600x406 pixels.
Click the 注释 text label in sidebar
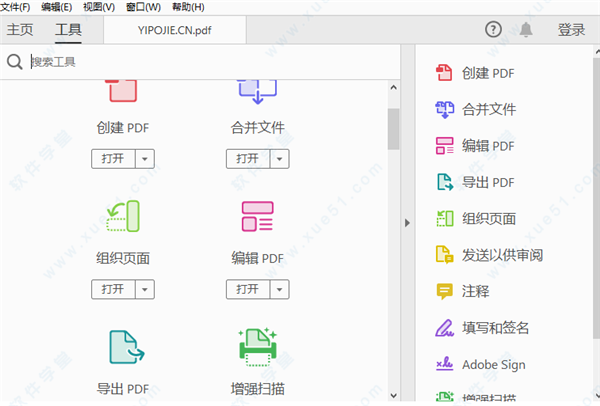point(475,291)
